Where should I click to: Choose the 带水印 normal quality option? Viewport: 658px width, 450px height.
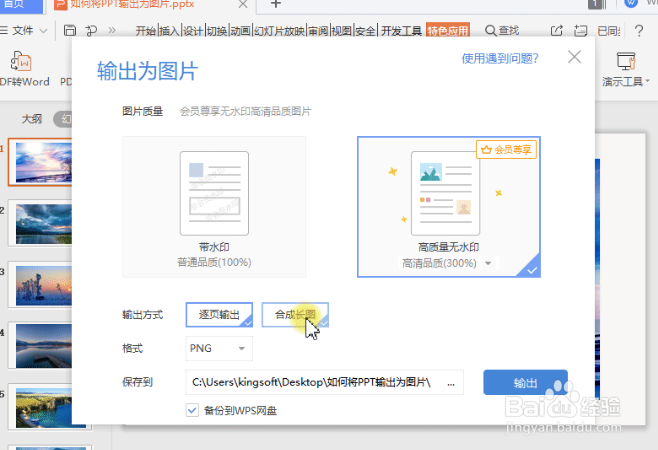(x=214, y=207)
